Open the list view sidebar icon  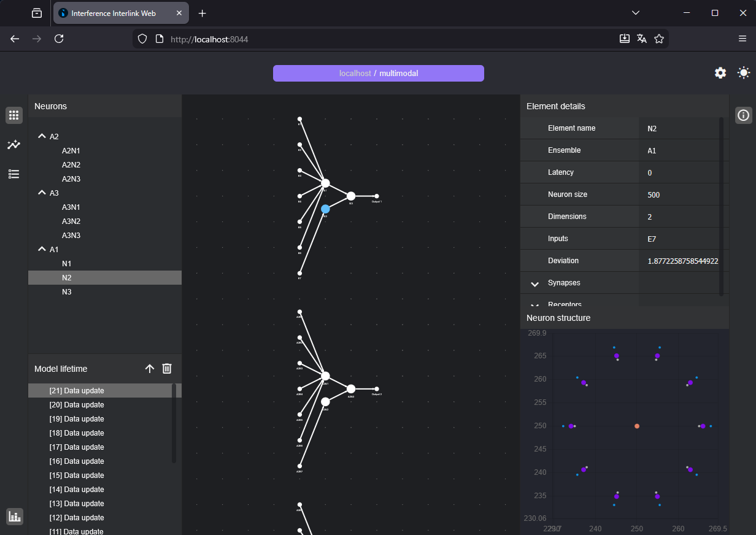[14, 174]
